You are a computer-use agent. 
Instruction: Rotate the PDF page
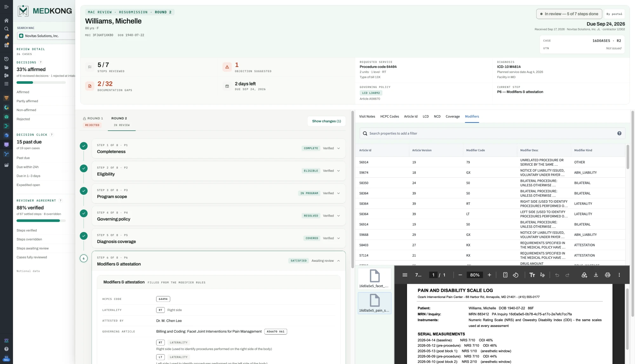(x=516, y=275)
